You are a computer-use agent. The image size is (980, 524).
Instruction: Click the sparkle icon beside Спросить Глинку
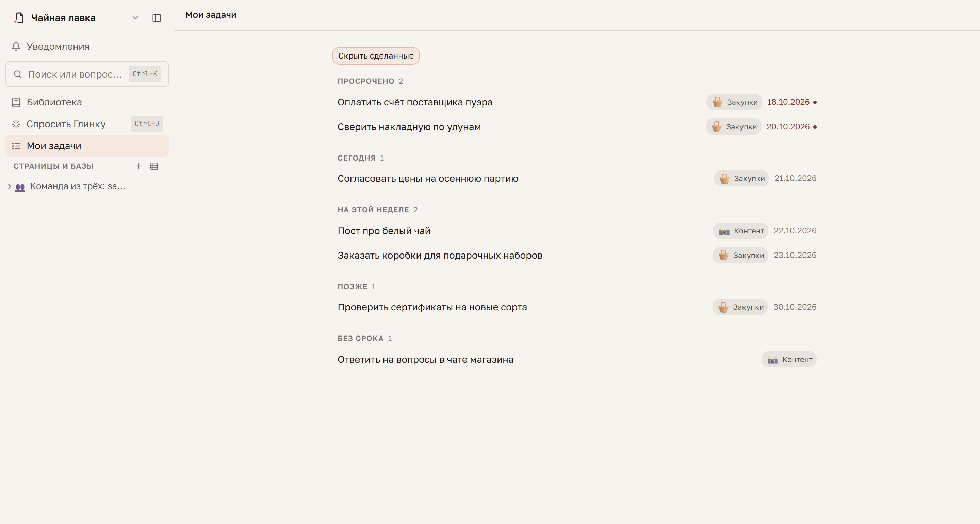16,124
